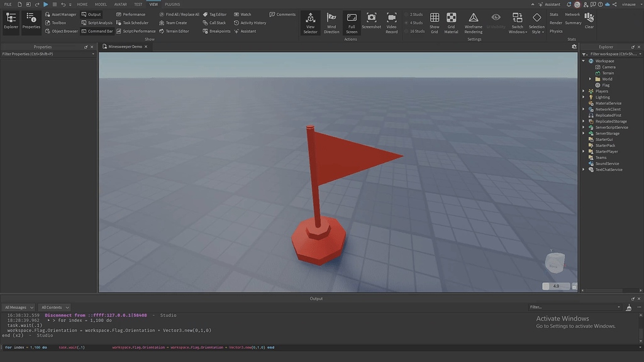Expand the Workspace tree item
The height and width of the screenshot is (362, 644).
click(x=582, y=60)
